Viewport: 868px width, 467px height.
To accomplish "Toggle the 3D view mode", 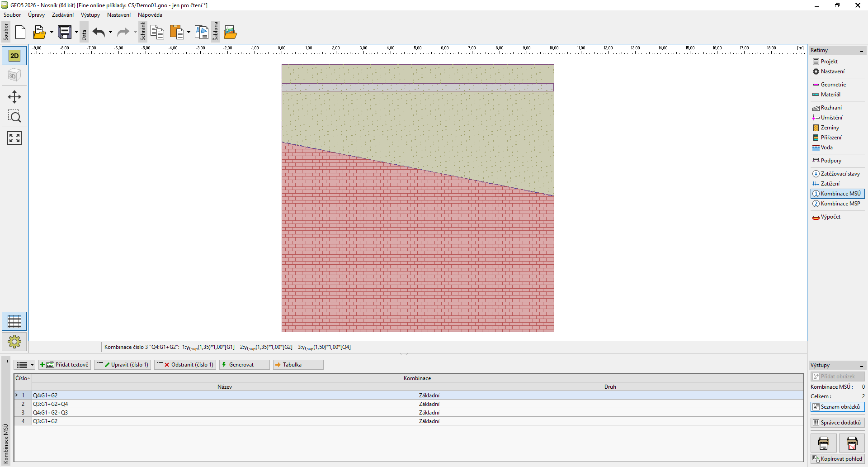I will [x=14, y=76].
